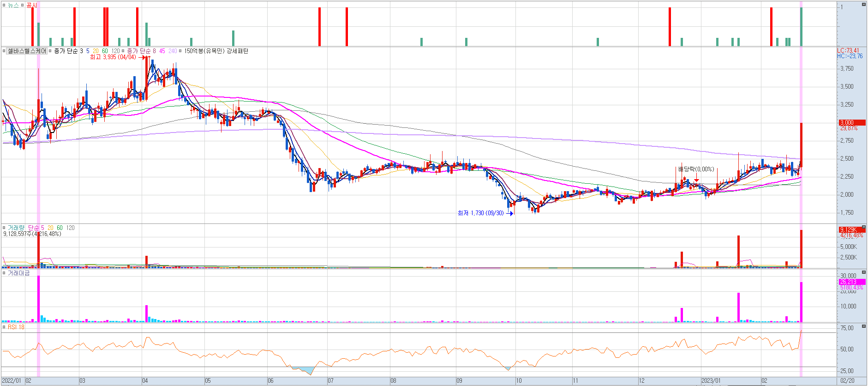Click the 거래량 indicator label
Viewport: 868px width, 386px height.
[x=17, y=228]
